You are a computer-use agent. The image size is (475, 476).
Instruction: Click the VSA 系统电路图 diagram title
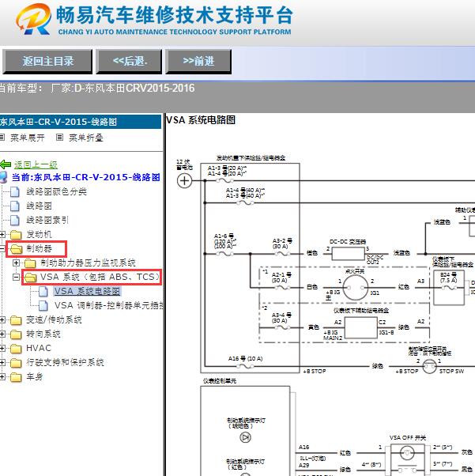[x=201, y=120]
